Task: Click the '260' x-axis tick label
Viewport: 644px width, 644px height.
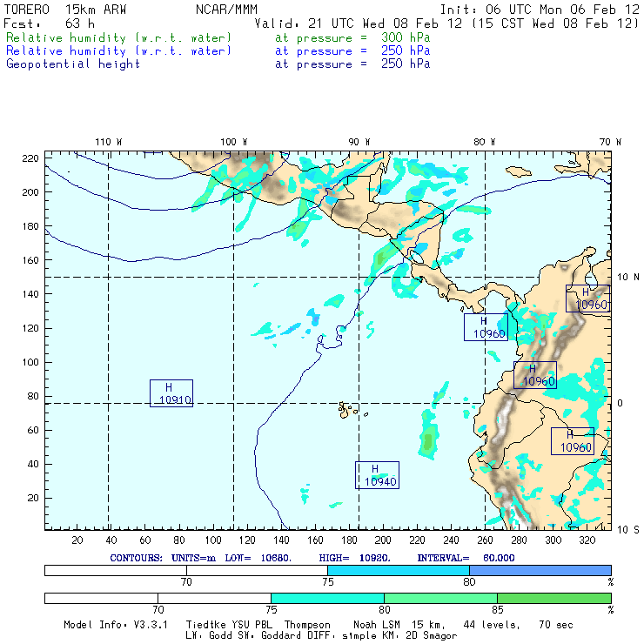Action: [x=485, y=540]
